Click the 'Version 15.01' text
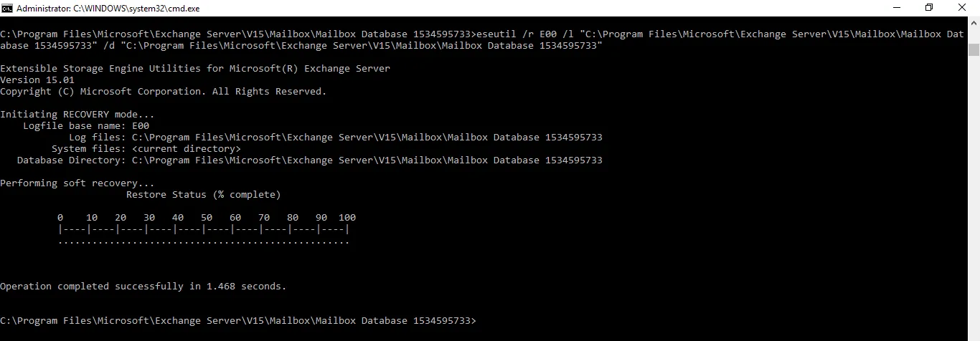This screenshot has height=341, width=980. point(37,80)
